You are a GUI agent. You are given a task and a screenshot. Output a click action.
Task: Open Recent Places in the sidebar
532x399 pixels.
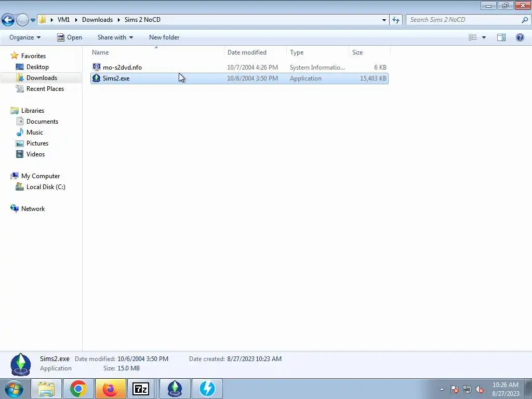[x=45, y=88]
